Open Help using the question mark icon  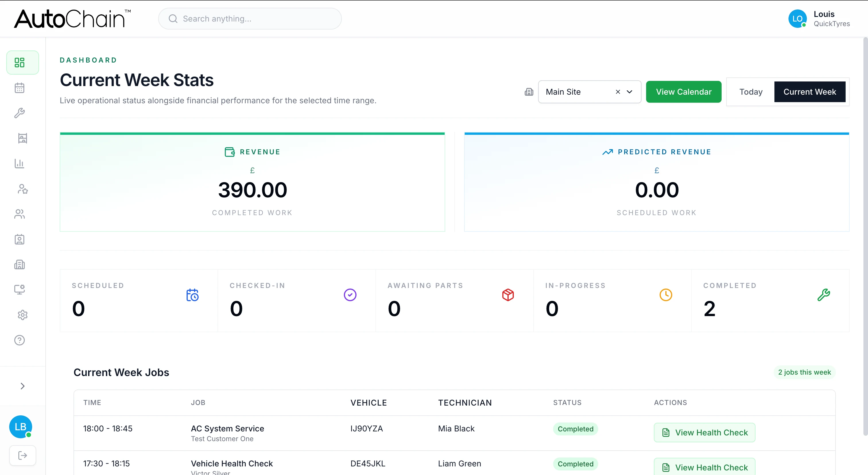click(x=20, y=340)
